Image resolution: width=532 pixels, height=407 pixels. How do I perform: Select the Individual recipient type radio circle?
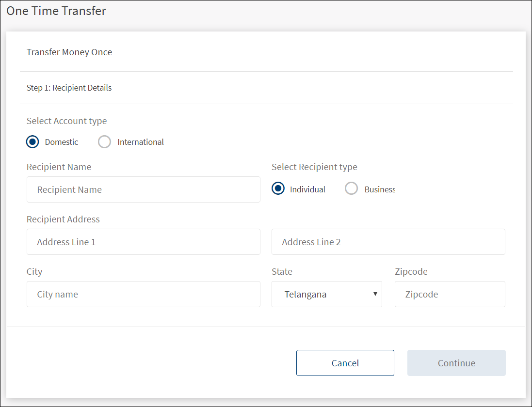[278, 189]
